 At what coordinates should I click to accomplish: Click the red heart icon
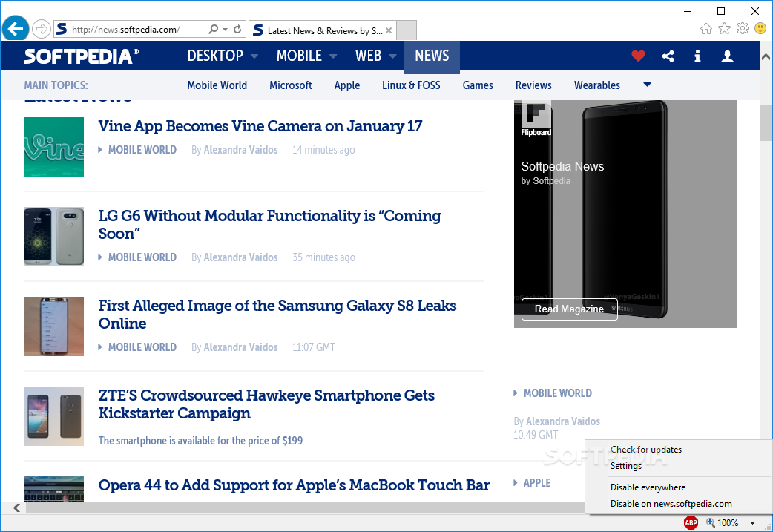[639, 56]
